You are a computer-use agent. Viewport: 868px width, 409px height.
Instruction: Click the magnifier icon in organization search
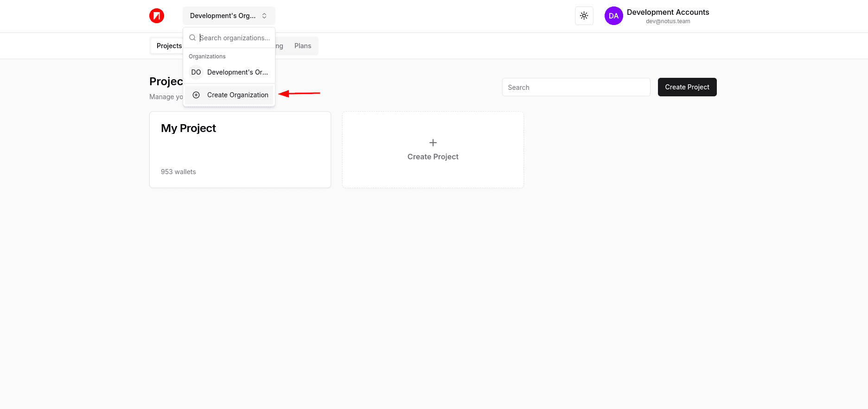point(192,38)
